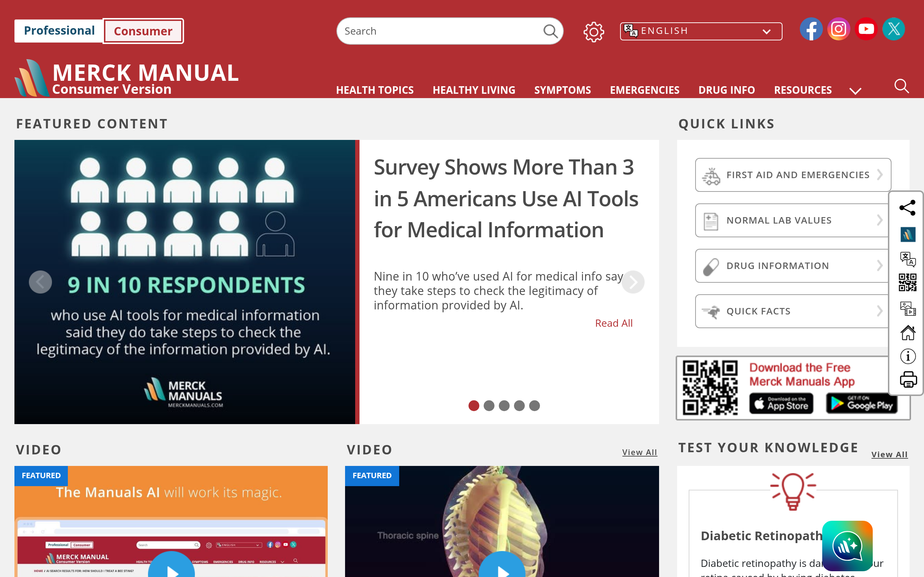Click the Read All link

pos(614,323)
